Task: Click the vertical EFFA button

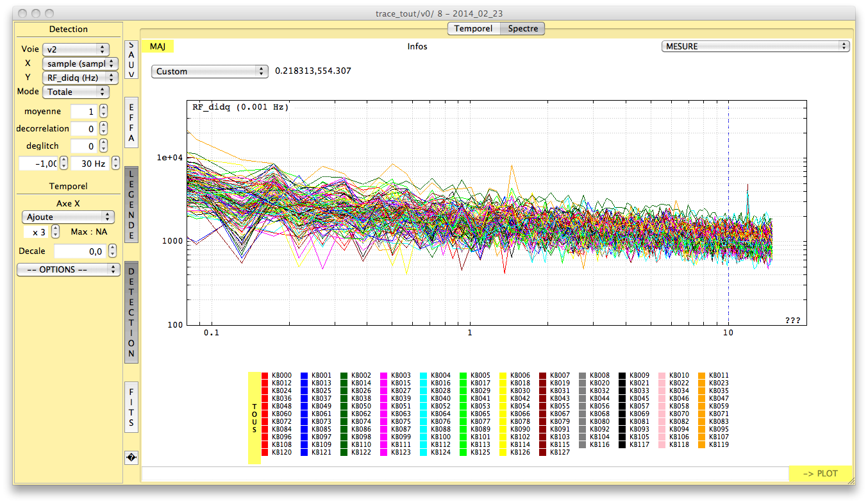Action: pos(131,124)
